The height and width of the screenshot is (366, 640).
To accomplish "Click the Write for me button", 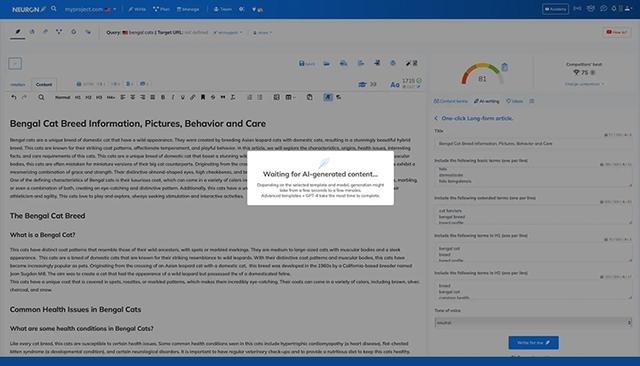I will [x=533, y=343].
